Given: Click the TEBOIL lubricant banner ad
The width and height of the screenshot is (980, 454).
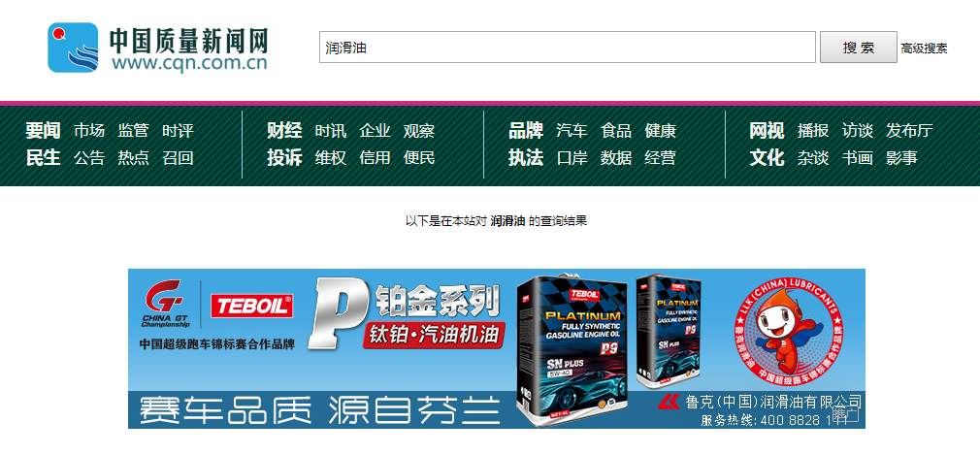Looking at the screenshot, I should (497, 348).
